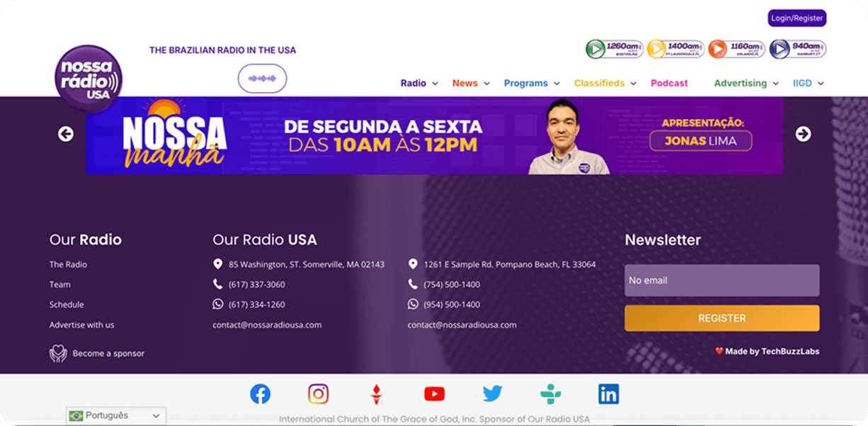Click the 1261 E Sample Rd. address

510,264
